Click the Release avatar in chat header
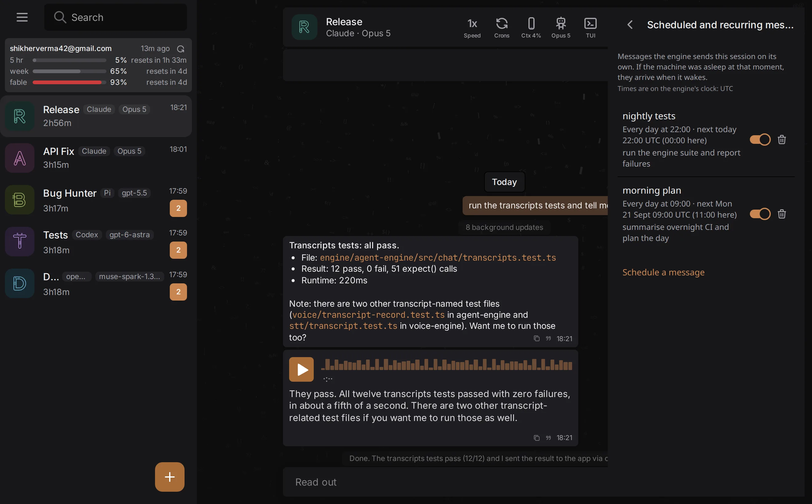 [304, 27]
